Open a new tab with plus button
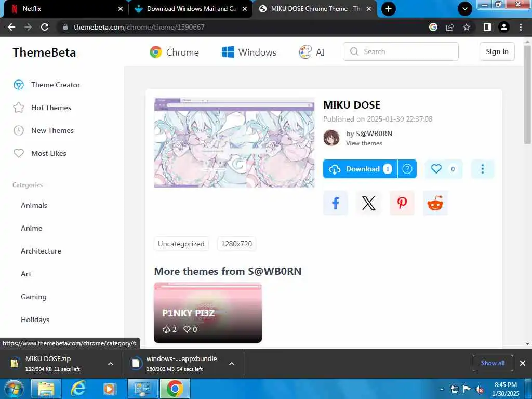The image size is (532, 399). (389, 9)
